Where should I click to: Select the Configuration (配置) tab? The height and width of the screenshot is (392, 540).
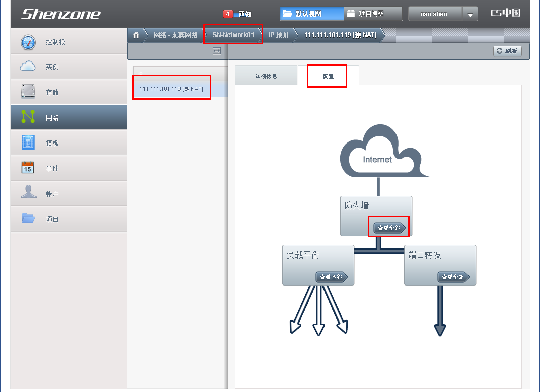(328, 76)
